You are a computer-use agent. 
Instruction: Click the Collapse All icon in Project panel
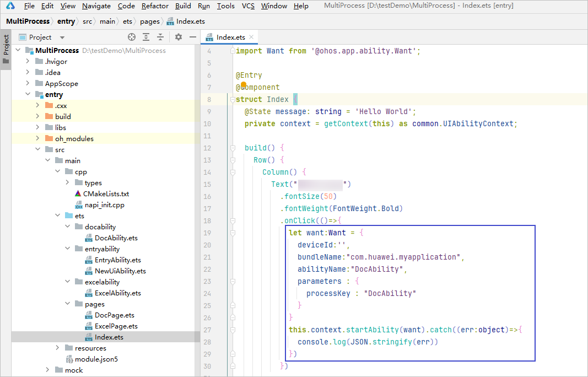click(x=160, y=37)
